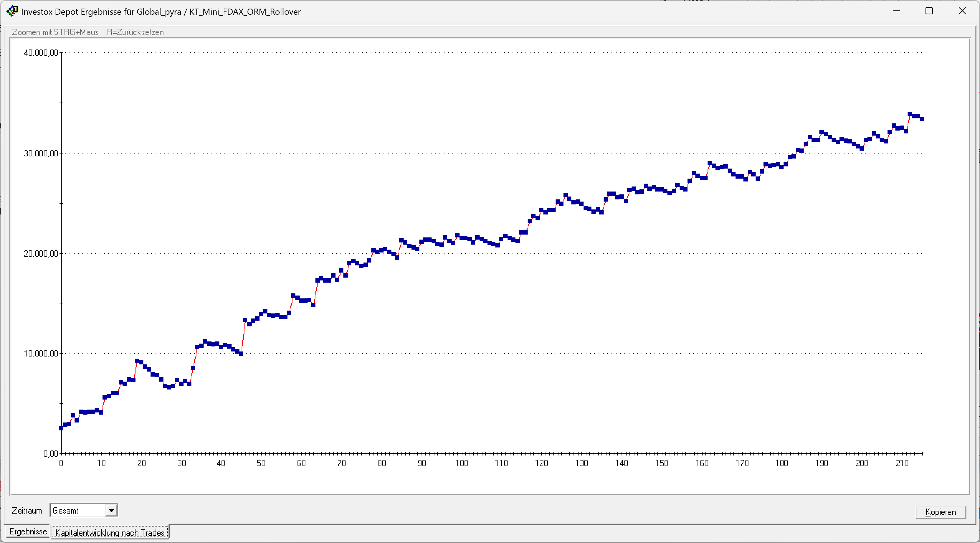Click the 40.000,00 y-axis label

[x=41, y=53]
